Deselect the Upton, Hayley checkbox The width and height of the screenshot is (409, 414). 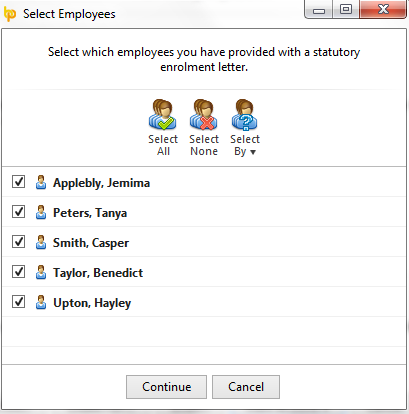[x=18, y=302]
